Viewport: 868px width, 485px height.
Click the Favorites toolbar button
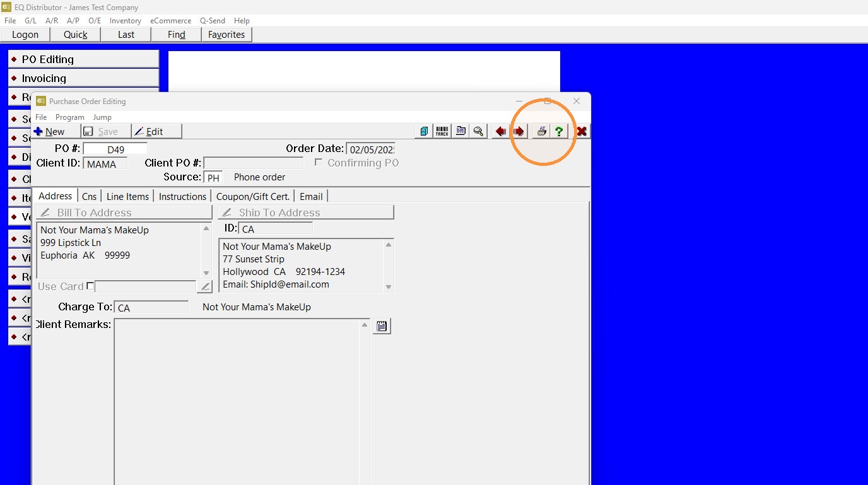226,35
